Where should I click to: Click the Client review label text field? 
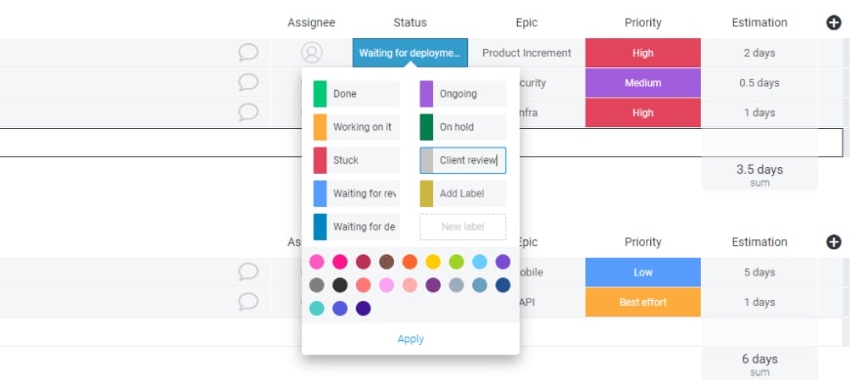pyautogui.click(x=468, y=160)
